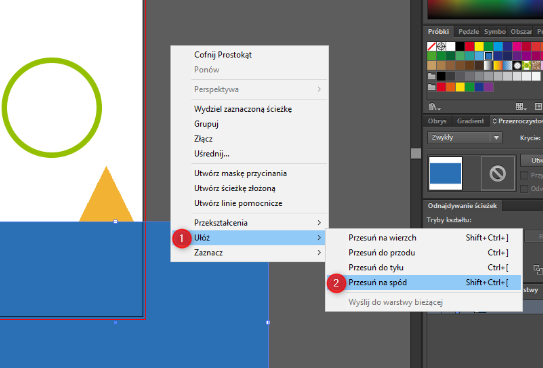Switch to the Gradient tab
The height and width of the screenshot is (368, 543).
(470, 121)
